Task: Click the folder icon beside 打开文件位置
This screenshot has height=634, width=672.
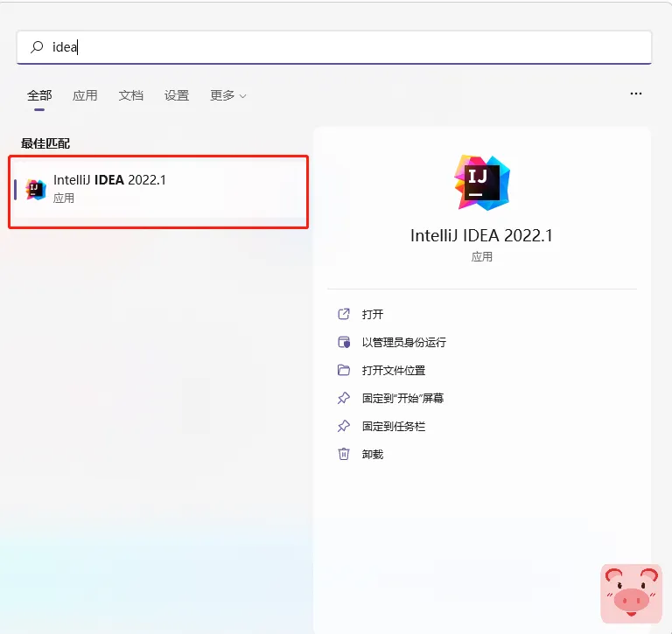Action: [344, 370]
